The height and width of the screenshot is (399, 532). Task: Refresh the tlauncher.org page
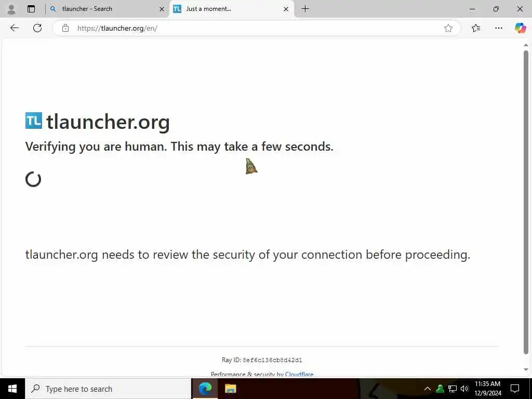click(x=37, y=28)
